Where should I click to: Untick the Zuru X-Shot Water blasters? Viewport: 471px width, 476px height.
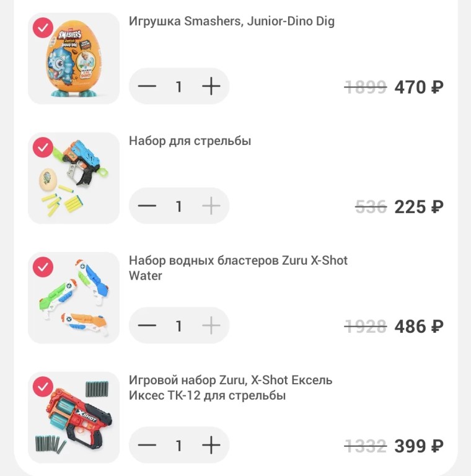click(x=43, y=267)
